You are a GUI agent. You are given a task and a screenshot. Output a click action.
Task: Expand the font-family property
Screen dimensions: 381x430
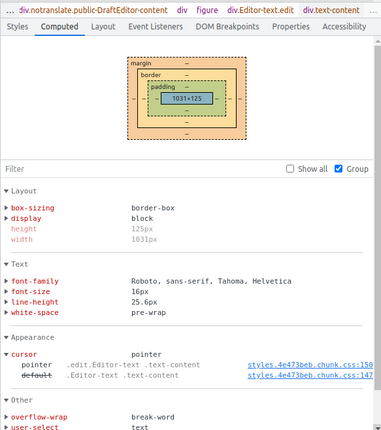(x=6, y=281)
